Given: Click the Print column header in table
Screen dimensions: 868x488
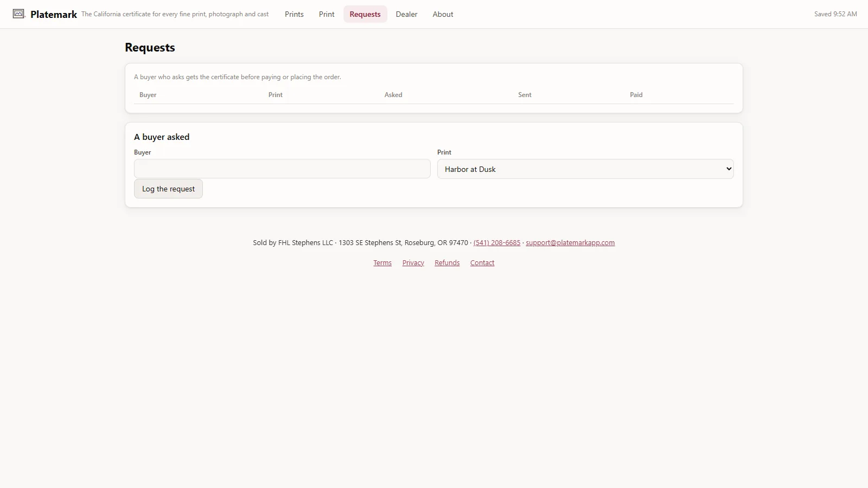Looking at the screenshot, I should click(276, 95).
